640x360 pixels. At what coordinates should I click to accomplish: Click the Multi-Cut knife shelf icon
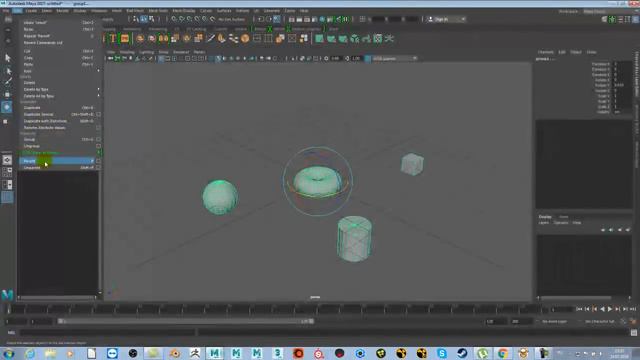coord(210,39)
